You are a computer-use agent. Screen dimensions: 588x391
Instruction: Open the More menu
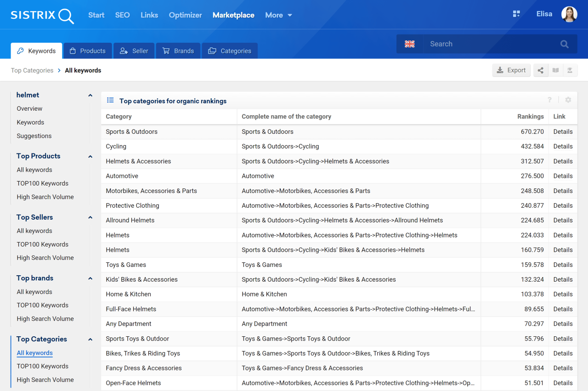278,15
